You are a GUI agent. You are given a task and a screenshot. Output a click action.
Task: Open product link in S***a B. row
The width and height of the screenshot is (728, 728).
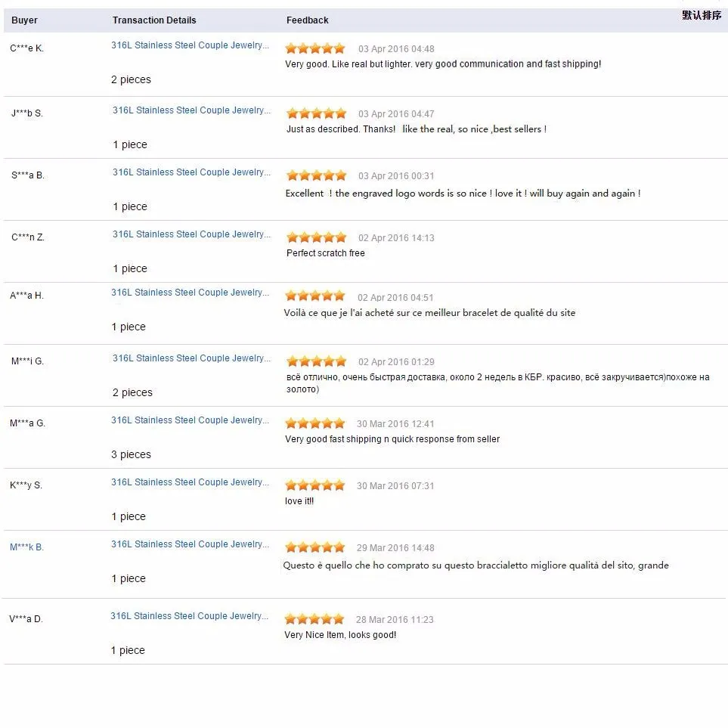tap(191, 172)
